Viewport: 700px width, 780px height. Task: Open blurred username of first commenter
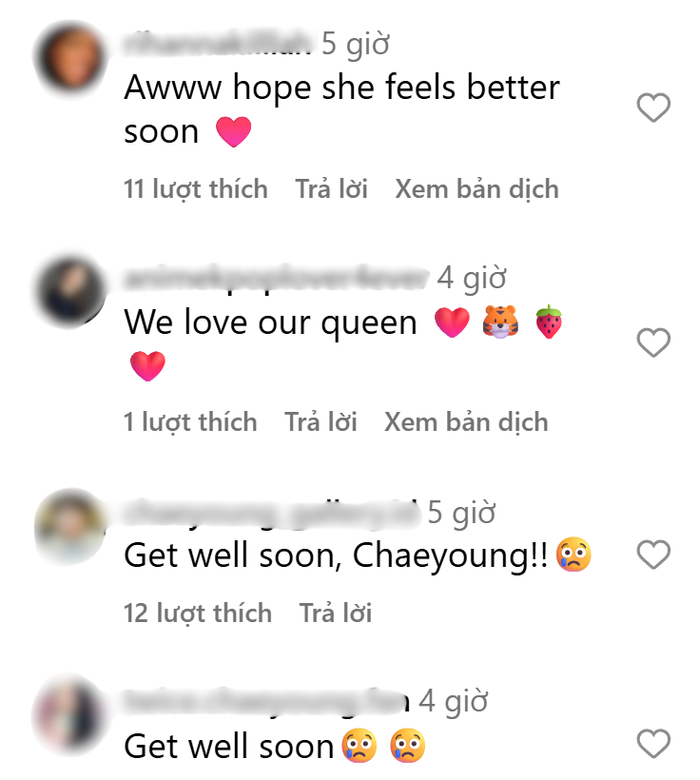pyautogui.click(x=218, y=44)
